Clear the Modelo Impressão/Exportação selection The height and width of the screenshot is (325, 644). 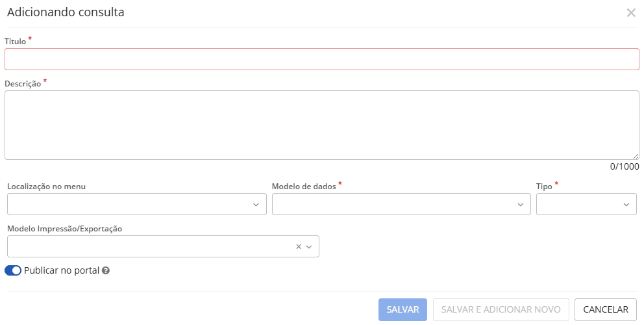tap(299, 246)
